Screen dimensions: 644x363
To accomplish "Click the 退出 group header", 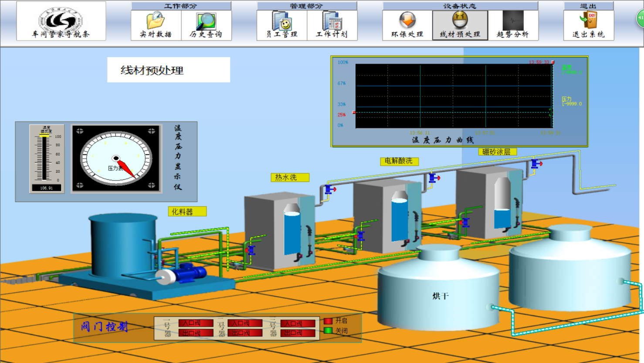I will point(589,6).
